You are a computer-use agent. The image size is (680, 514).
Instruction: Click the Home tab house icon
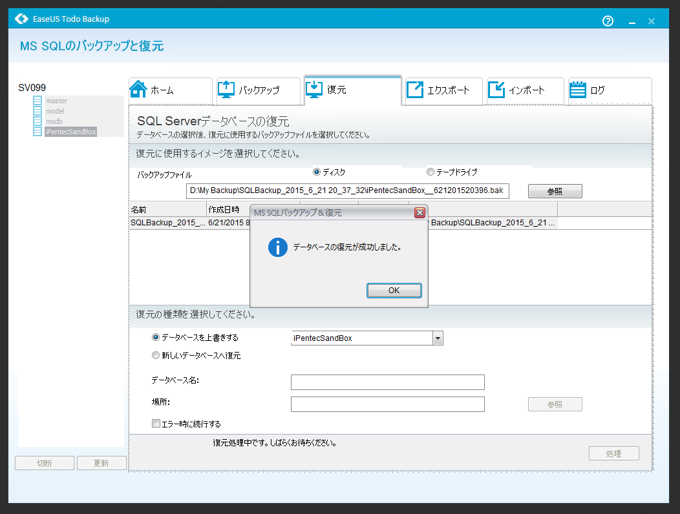(x=138, y=89)
